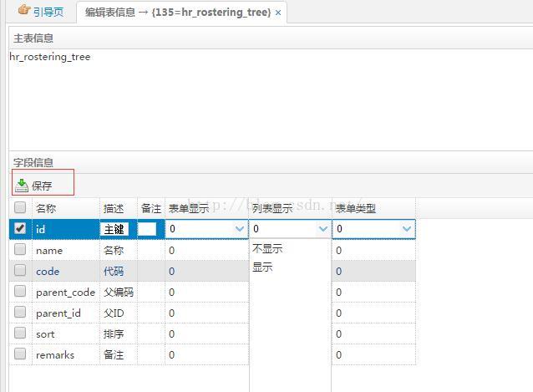
Task: Click the empty 备注 input for id
Action: pos(147,229)
